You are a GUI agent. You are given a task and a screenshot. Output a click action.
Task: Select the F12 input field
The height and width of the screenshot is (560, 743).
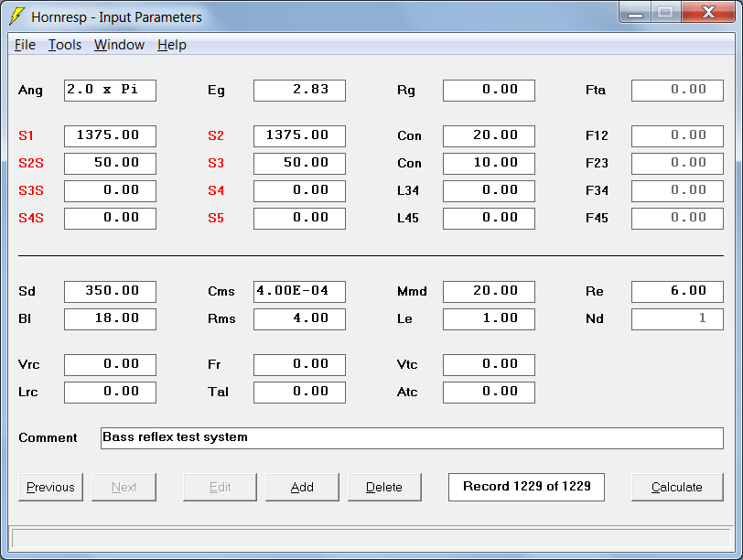678,136
